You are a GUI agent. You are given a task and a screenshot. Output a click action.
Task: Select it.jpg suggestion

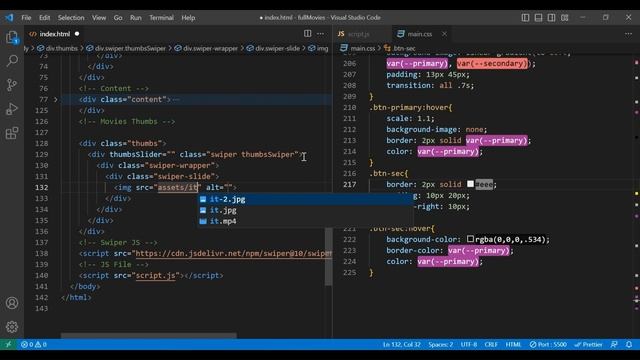305,210
